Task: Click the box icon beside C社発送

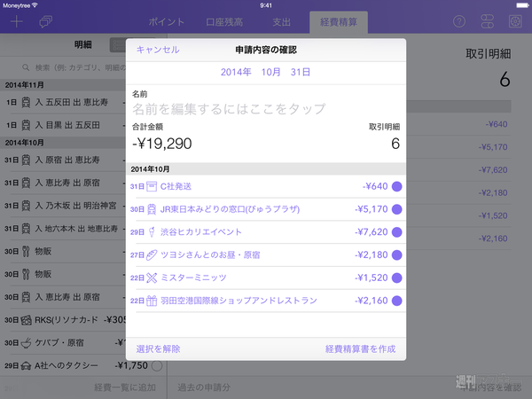Action: [152, 186]
